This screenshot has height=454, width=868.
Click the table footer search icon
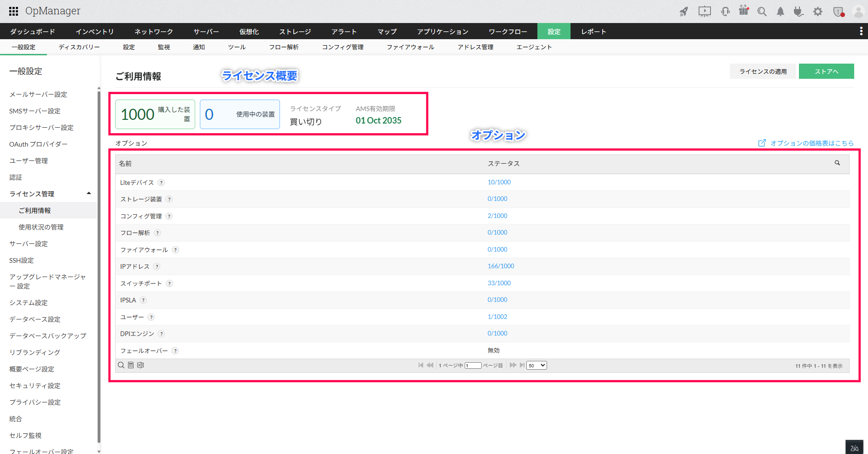tap(121, 365)
